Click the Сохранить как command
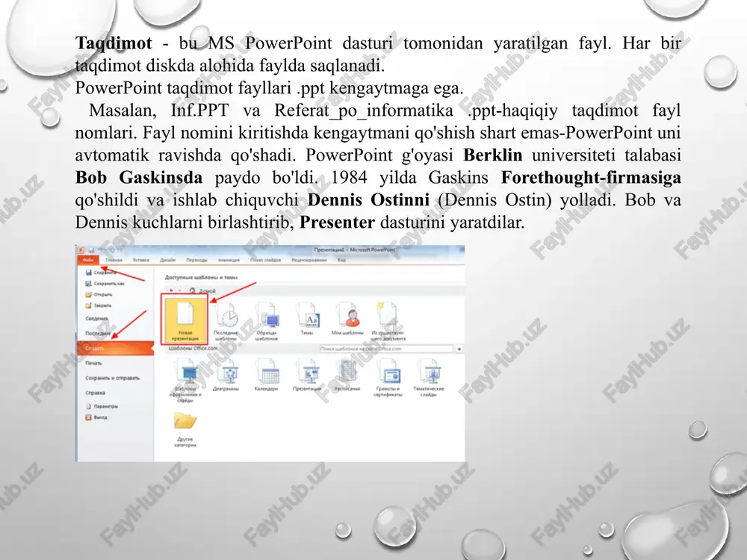Screen dimensions: 747x560 click(x=105, y=283)
